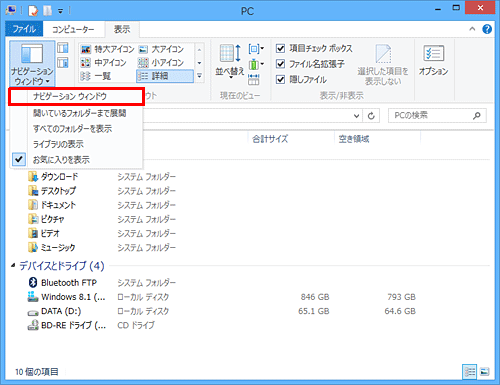Select ライブラリの表示 menu entry
This screenshot has width=500, height=385.
click(77, 144)
